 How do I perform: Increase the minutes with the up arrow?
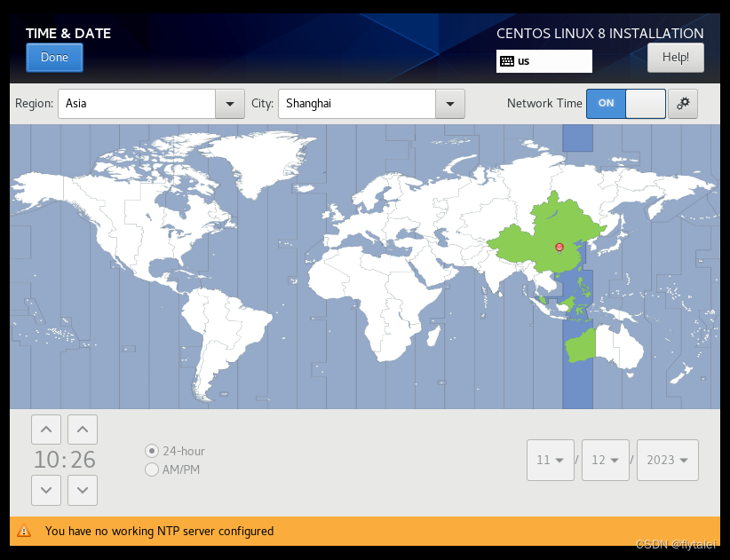pos(83,430)
